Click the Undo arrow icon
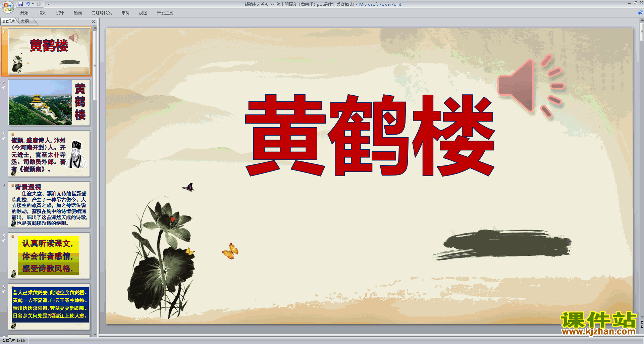The height and width of the screenshot is (344, 644). [28, 4]
